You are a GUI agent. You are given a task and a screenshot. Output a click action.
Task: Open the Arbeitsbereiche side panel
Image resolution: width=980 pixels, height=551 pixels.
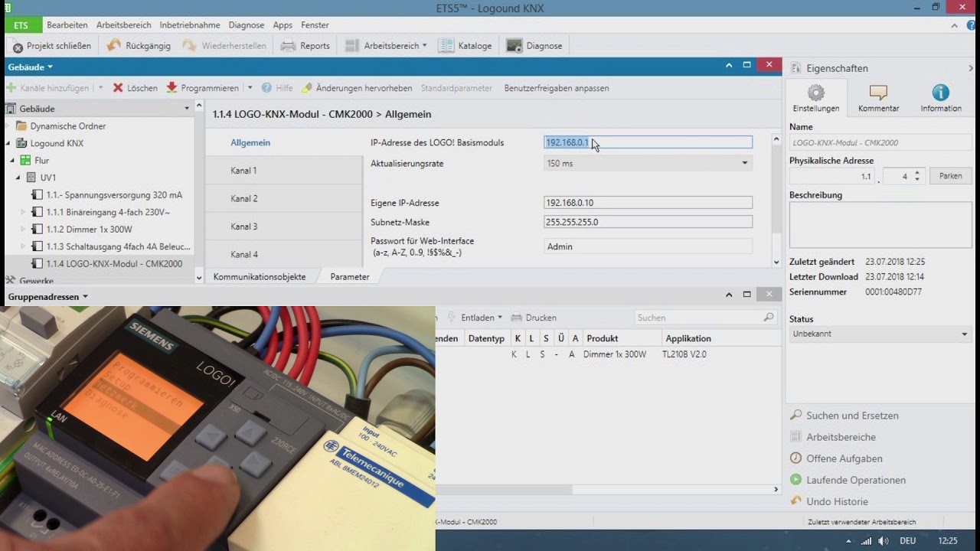tap(832, 437)
